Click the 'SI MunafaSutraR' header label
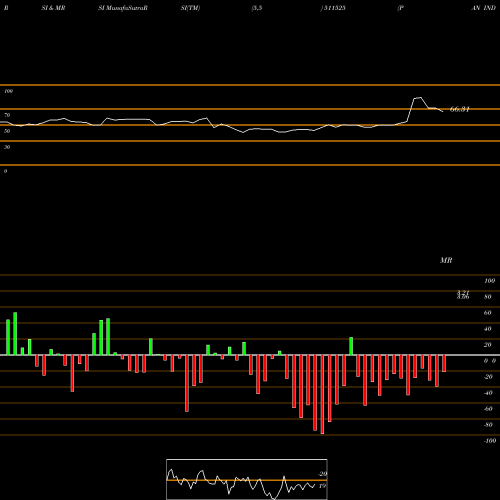This screenshot has width=500, height=500. click(123, 8)
